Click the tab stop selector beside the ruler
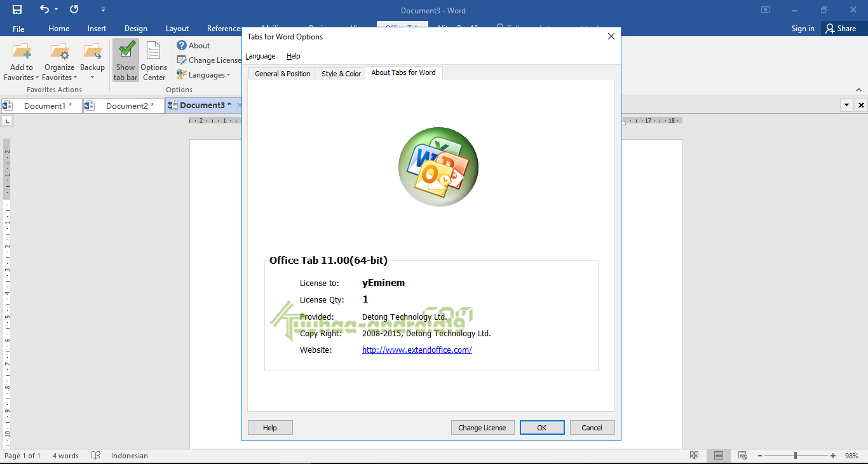 [x=7, y=120]
